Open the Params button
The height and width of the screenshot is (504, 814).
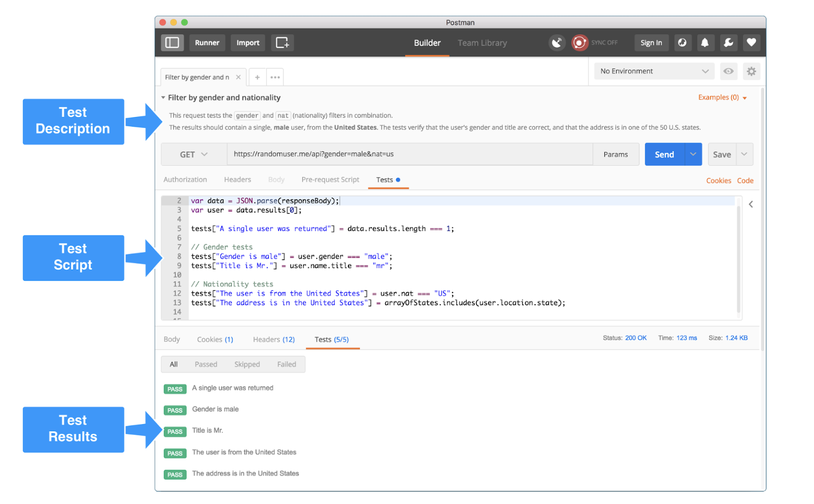click(x=616, y=155)
